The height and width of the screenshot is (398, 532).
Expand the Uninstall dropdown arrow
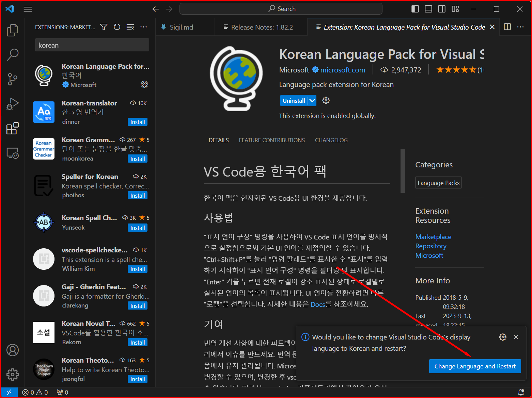pos(312,101)
